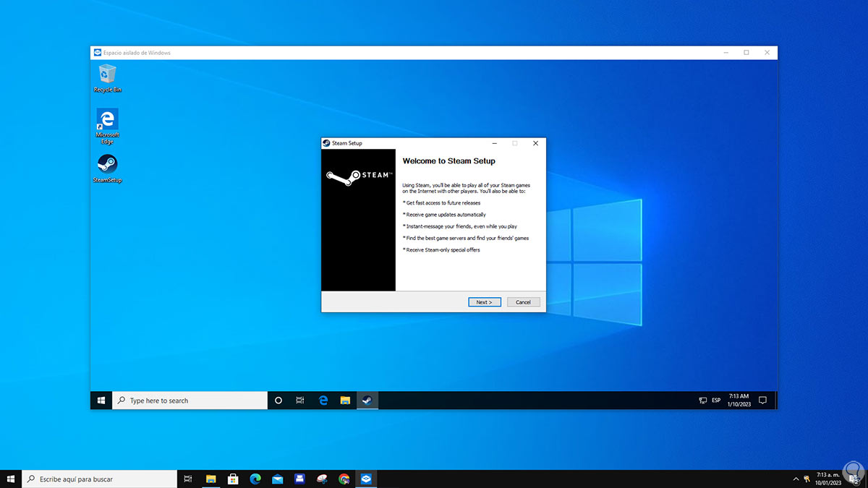Screen dimensions: 868x488
Task: Maximize the Espacio aislado de Windows window
Action: click(x=746, y=53)
